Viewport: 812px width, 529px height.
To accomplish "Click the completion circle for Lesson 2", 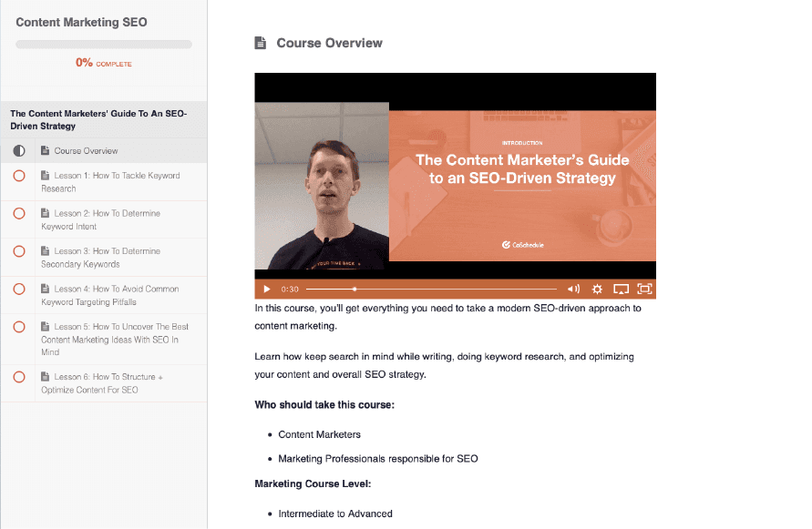I will point(19,213).
